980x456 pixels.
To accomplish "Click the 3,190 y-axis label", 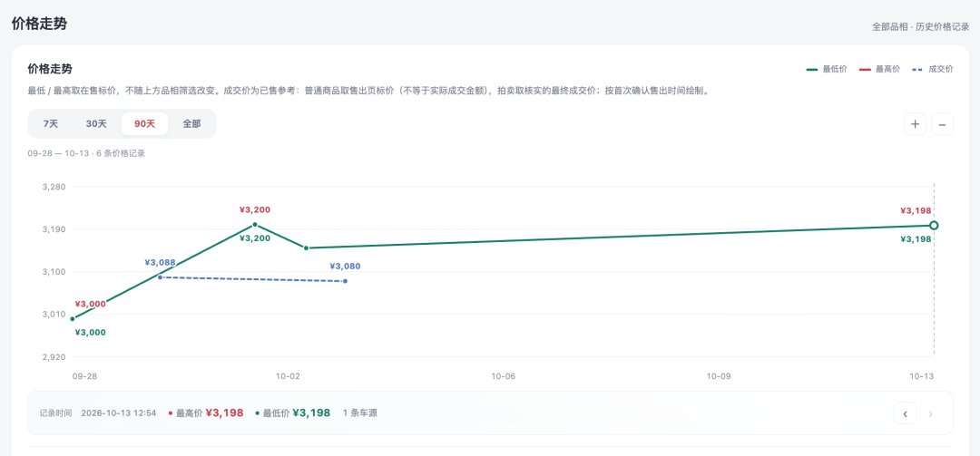I will (x=54, y=229).
